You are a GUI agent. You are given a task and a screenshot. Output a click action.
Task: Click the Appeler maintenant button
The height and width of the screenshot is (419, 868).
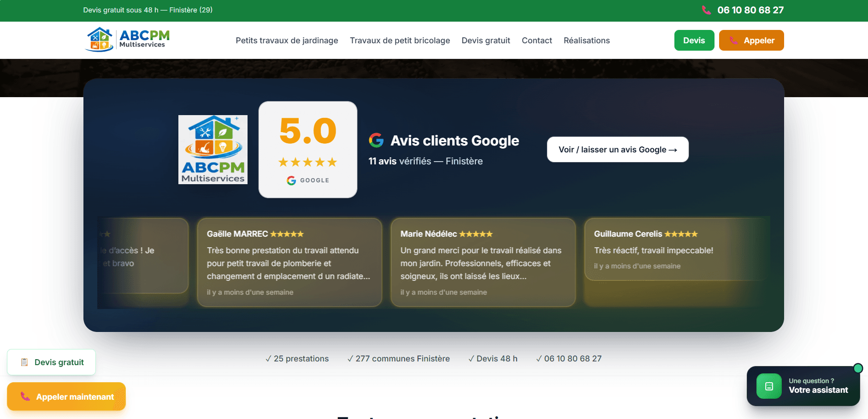(x=66, y=396)
